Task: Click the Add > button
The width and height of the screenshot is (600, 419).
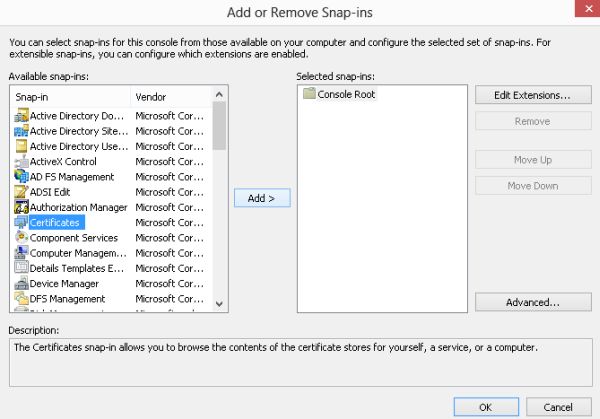Action: (262, 198)
